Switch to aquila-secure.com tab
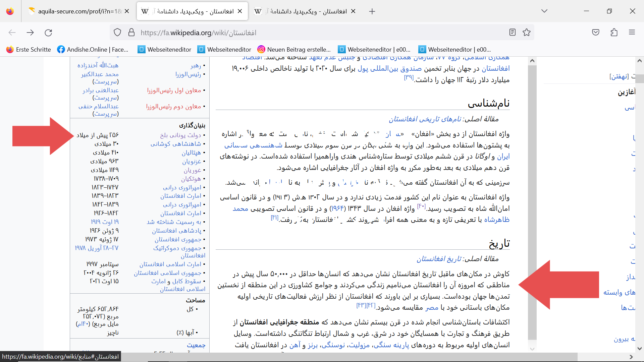The image size is (644, 362). point(75,11)
